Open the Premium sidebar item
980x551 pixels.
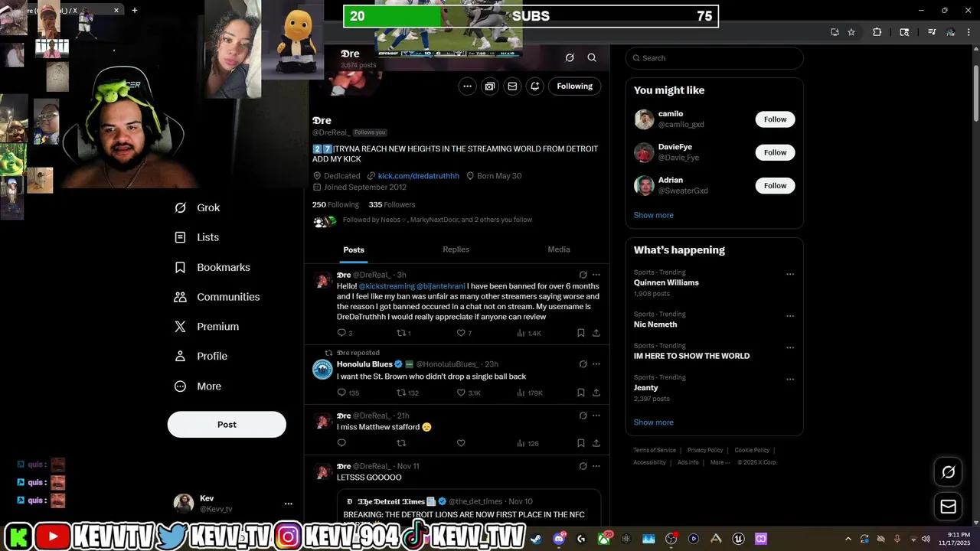click(x=207, y=326)
